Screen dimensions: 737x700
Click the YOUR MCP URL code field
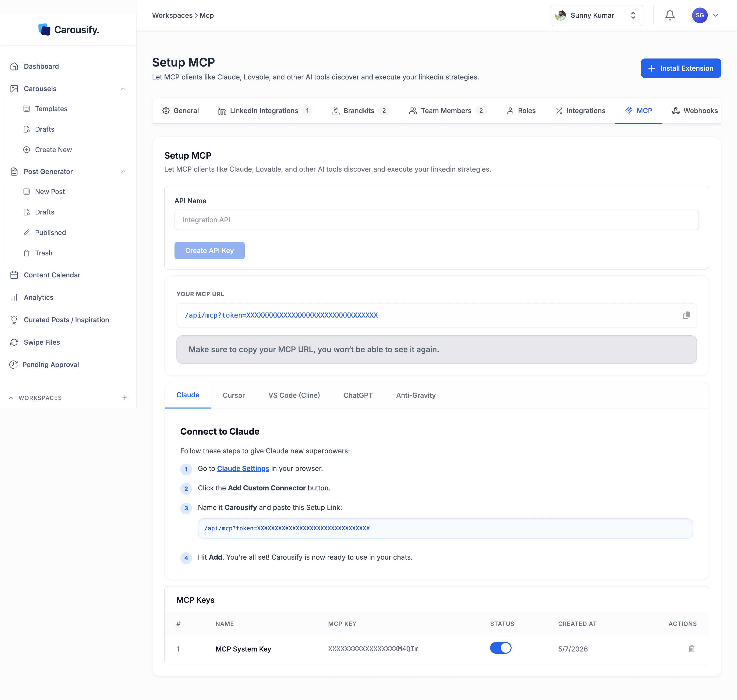point(436,315)
